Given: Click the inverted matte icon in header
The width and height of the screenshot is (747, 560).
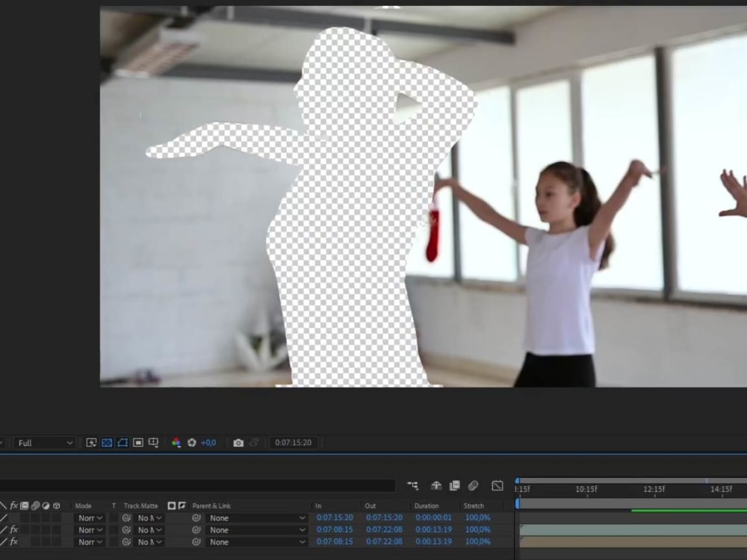Looking at the screenshot, I should (182, 505).
